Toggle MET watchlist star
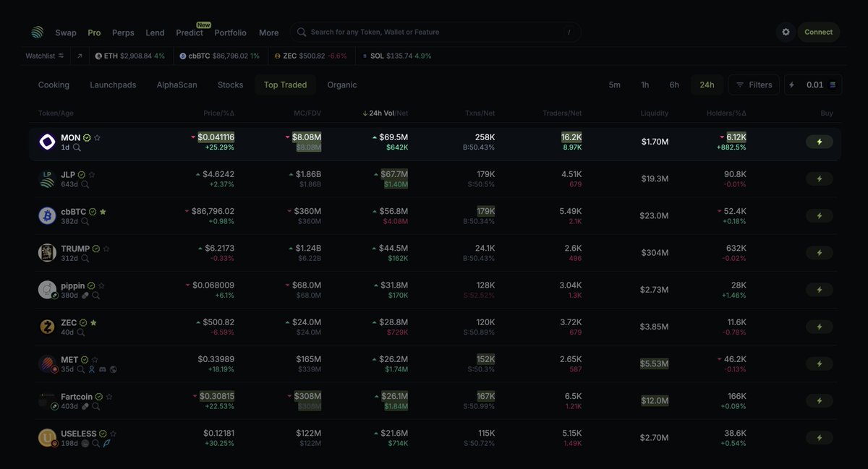Image resolution: width=868 pixels, height=469 pixels. point(95,359)
